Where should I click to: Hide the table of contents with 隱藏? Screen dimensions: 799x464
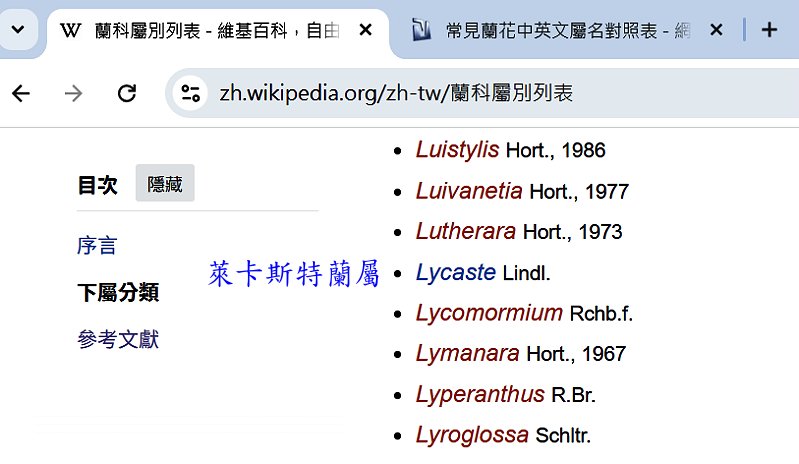point(165,184)
